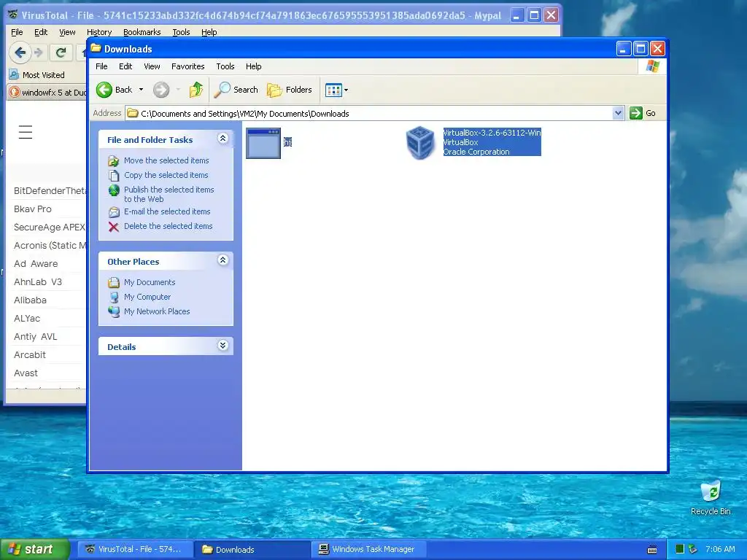747x560 pixels.
Task: Click the Publish to Web globe icon
Action: (x=113, y=190)
